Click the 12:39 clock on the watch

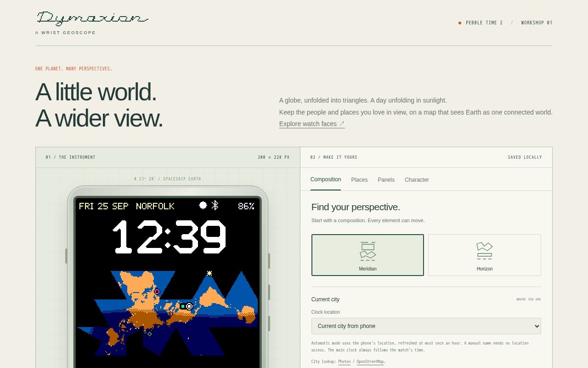coord(169,237)
